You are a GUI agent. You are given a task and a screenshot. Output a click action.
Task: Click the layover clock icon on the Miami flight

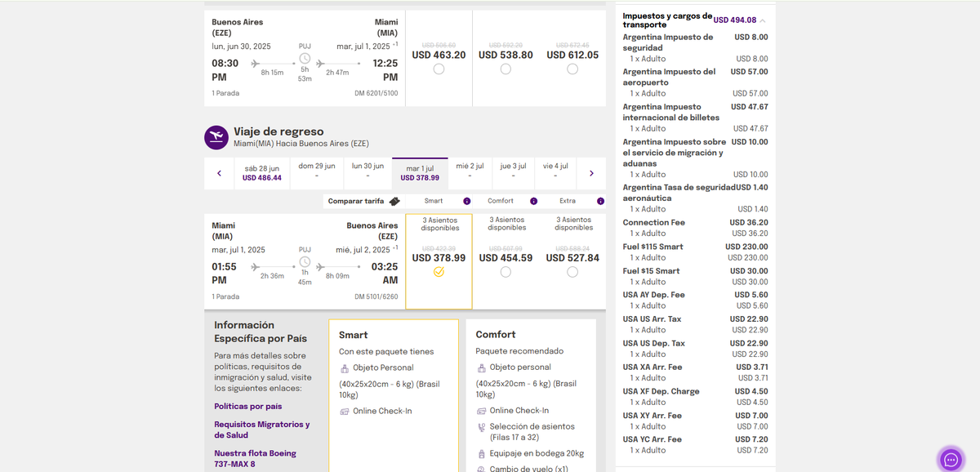pyautogui.click(x=305, y=261)
